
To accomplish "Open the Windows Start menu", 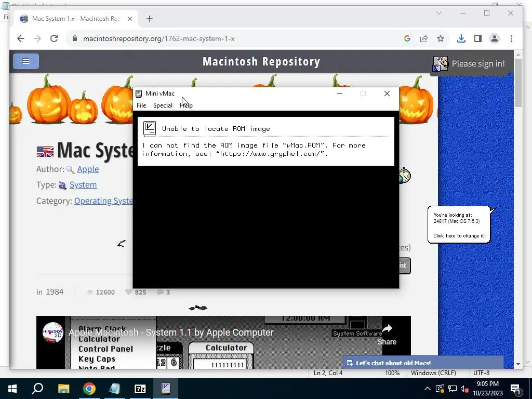I will tap(12, 389).
